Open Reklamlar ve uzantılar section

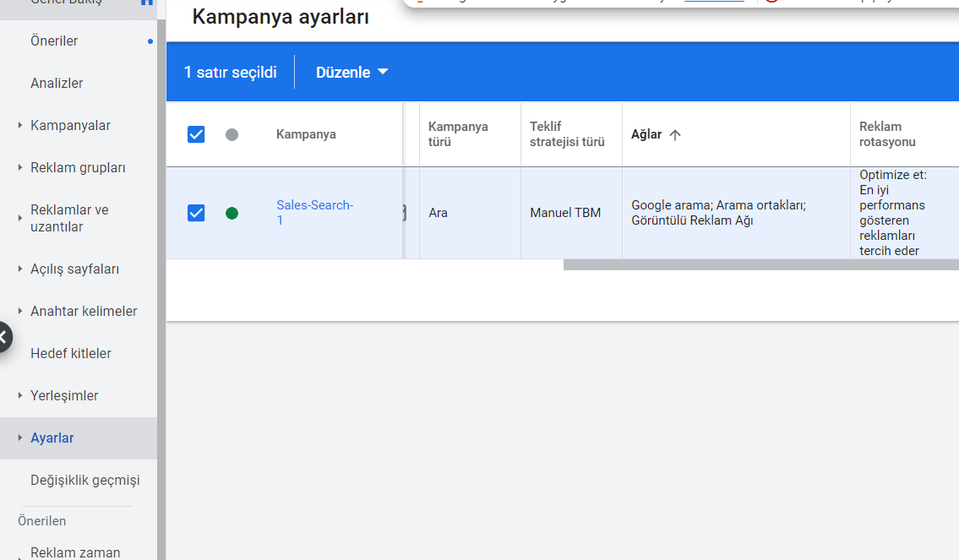pos(69,218)
